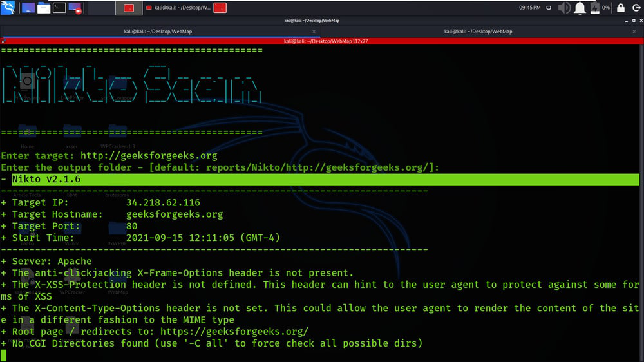
Task: Close the terminal window
Action: coord(641,21)
